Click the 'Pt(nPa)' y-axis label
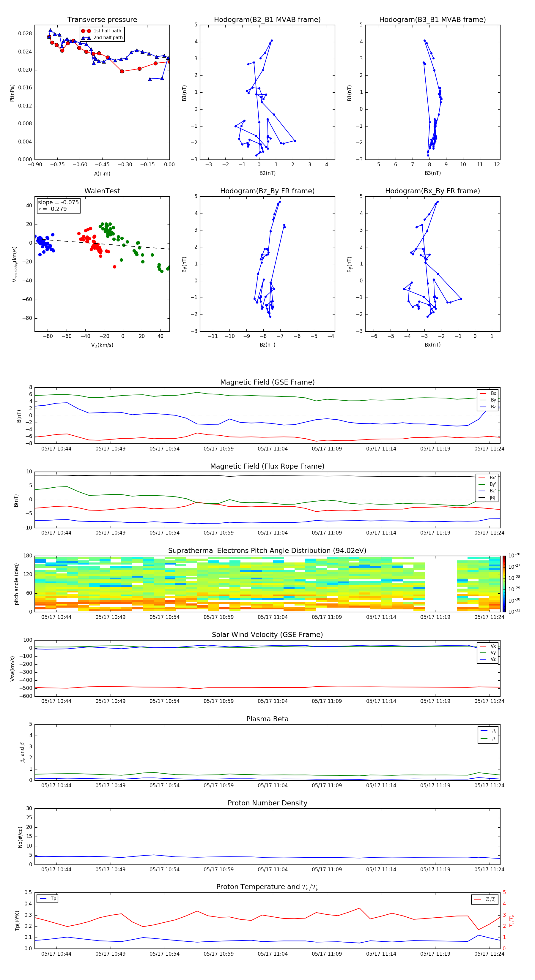This screenshot has width=535, height=980. click(12, 92)
